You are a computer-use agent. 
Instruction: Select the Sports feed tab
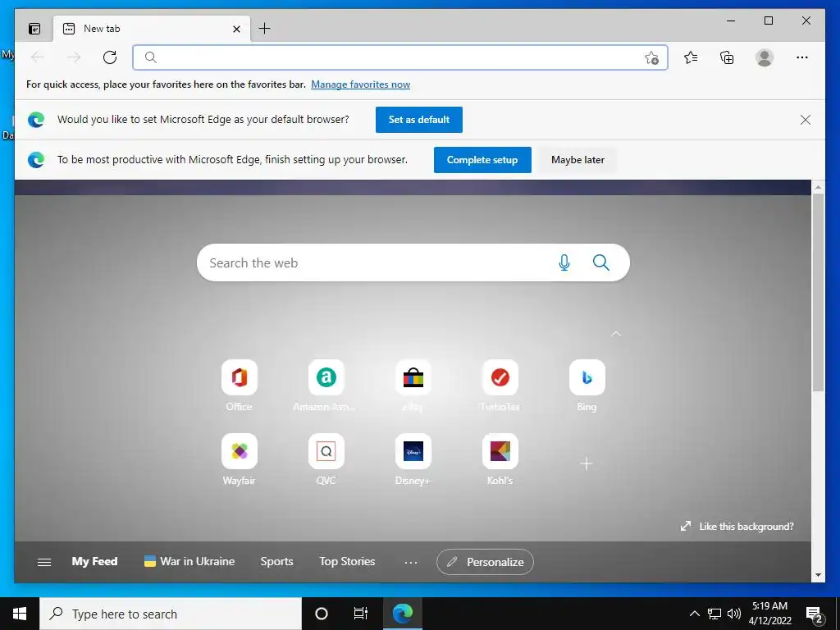(277, 561)
